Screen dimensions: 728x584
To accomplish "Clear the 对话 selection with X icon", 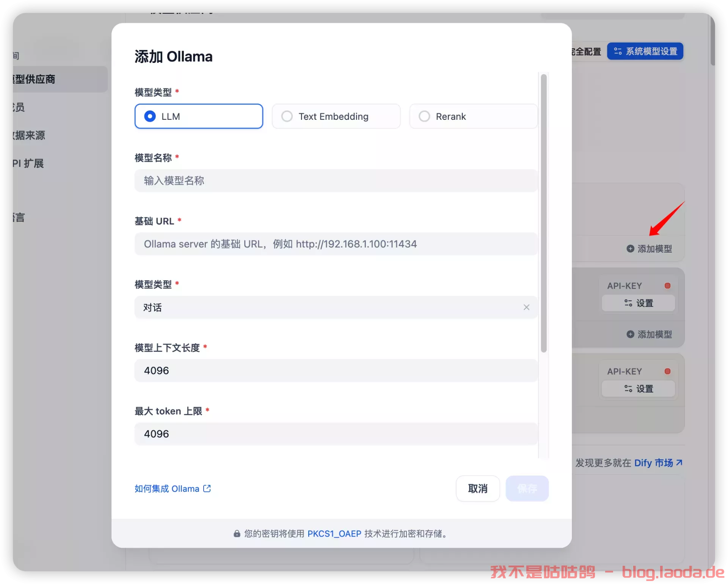I will point(526,307).
